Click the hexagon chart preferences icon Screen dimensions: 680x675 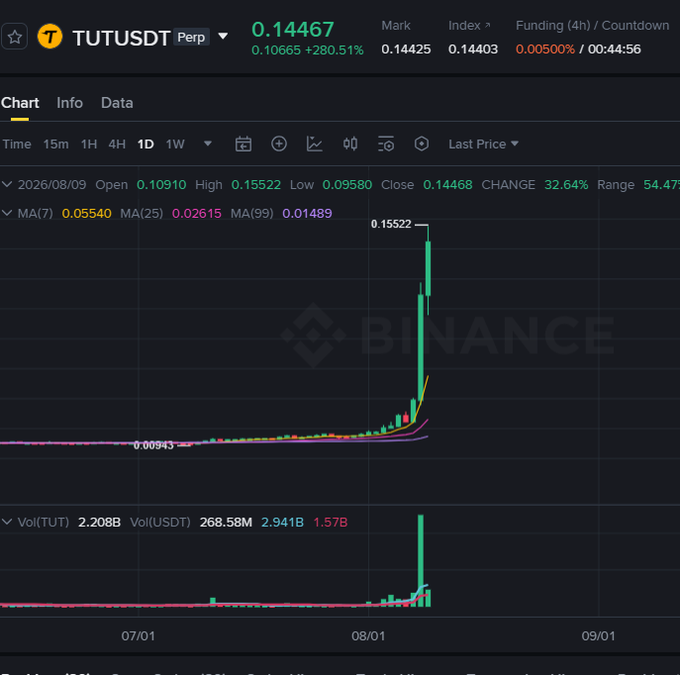coord(422,144)
